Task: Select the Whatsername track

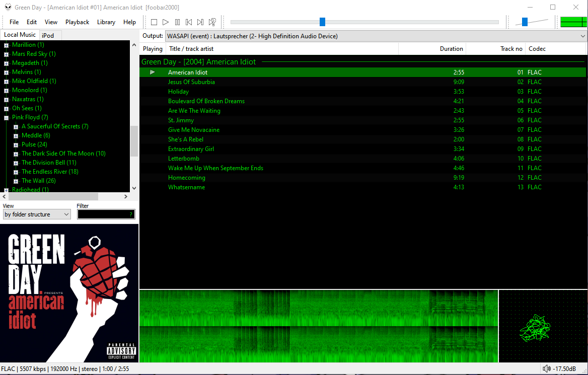Action: [x=362, y=187]
